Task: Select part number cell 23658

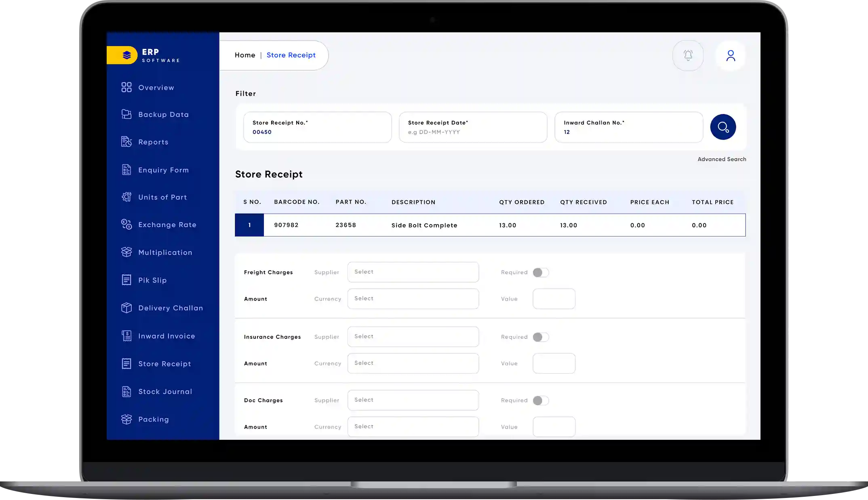Action: 346,225
